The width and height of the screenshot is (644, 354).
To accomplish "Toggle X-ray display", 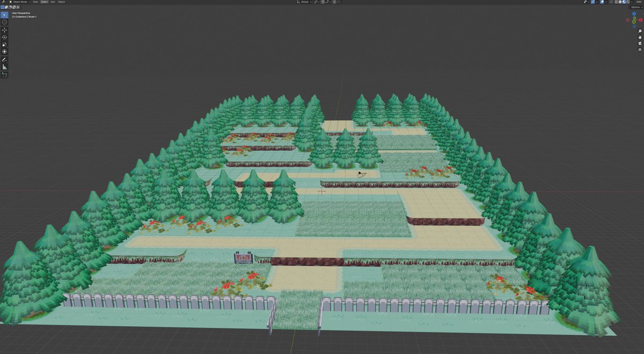I will tap(611, 2).
